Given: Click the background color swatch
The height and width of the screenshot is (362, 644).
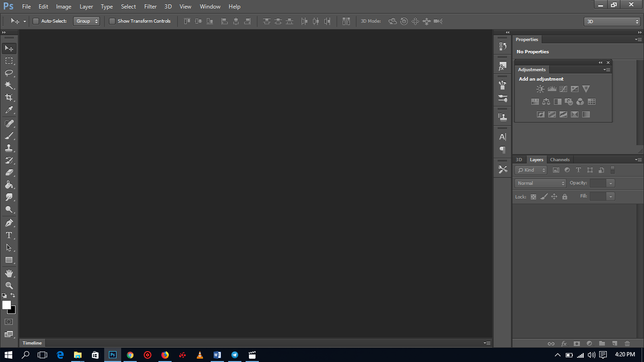Looking at the screenshot, I should (x=13, y=311).
